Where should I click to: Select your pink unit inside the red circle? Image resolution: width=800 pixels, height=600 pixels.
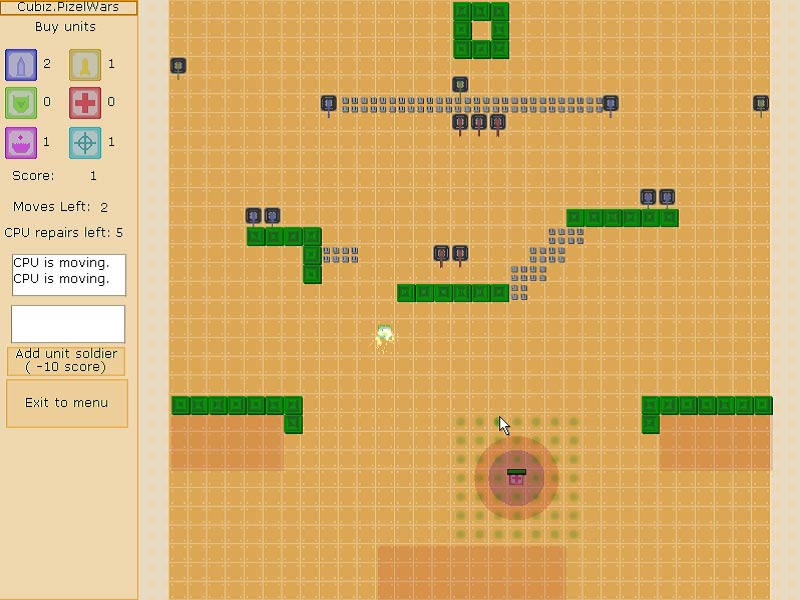pos(516,478)
